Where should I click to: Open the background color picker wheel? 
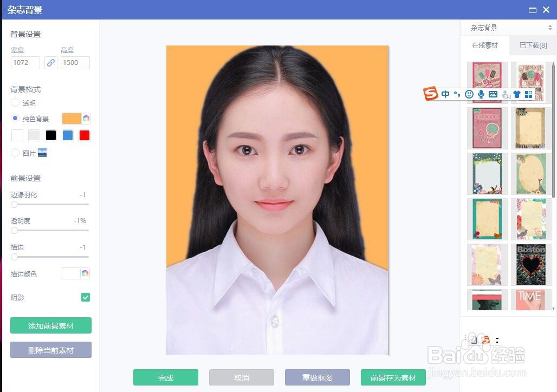[x=85, y=118]
